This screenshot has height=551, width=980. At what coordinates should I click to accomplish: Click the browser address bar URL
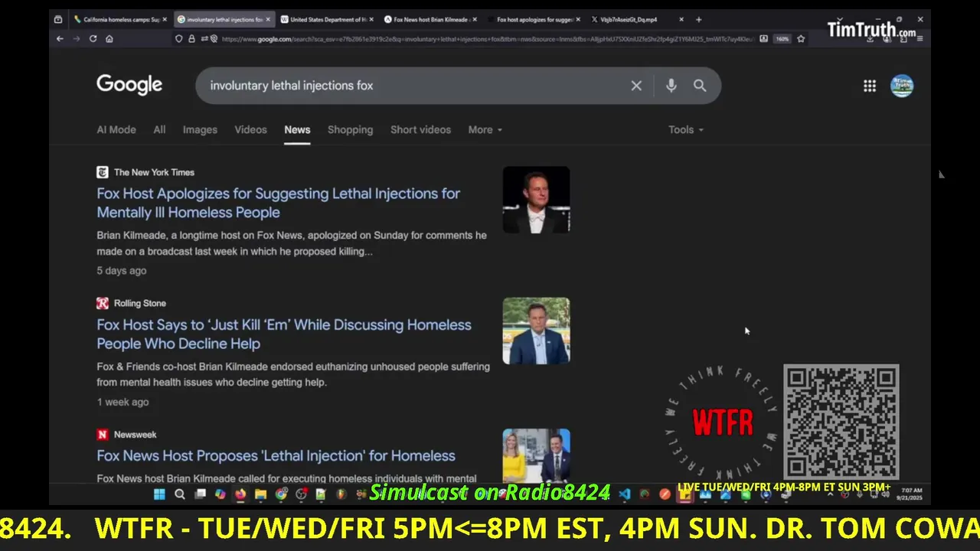click(486, 38)
